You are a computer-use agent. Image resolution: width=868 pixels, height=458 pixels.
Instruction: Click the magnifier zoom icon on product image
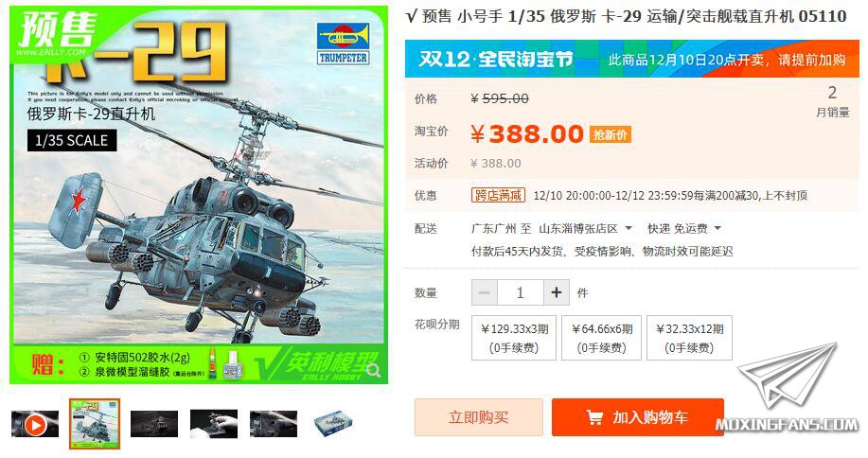point(374,370)
